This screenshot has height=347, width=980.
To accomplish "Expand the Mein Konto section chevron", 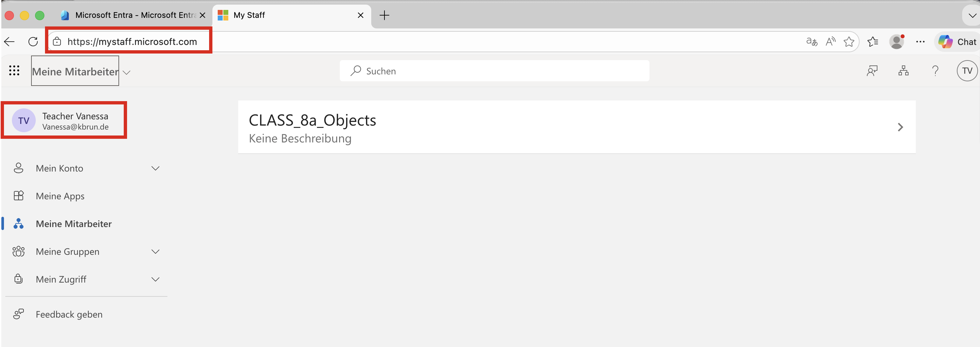I will 155,168.
